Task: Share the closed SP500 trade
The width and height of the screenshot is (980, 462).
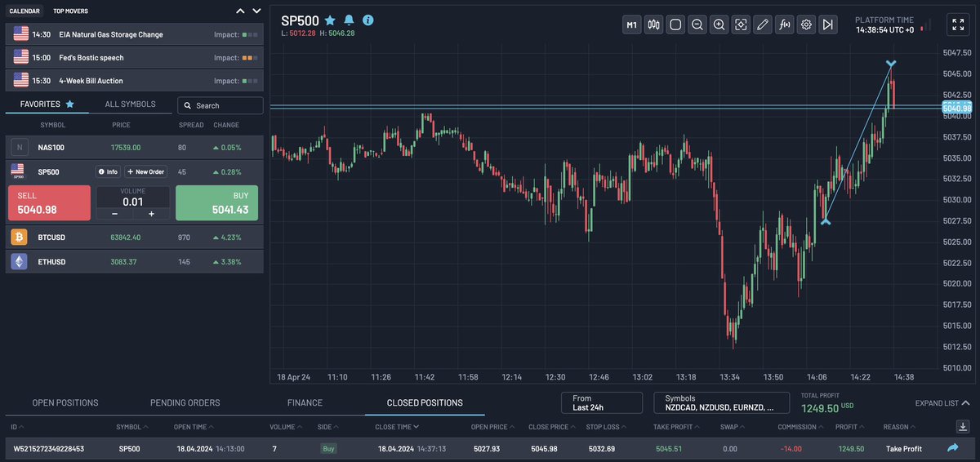Action: [x=952, y=448]
